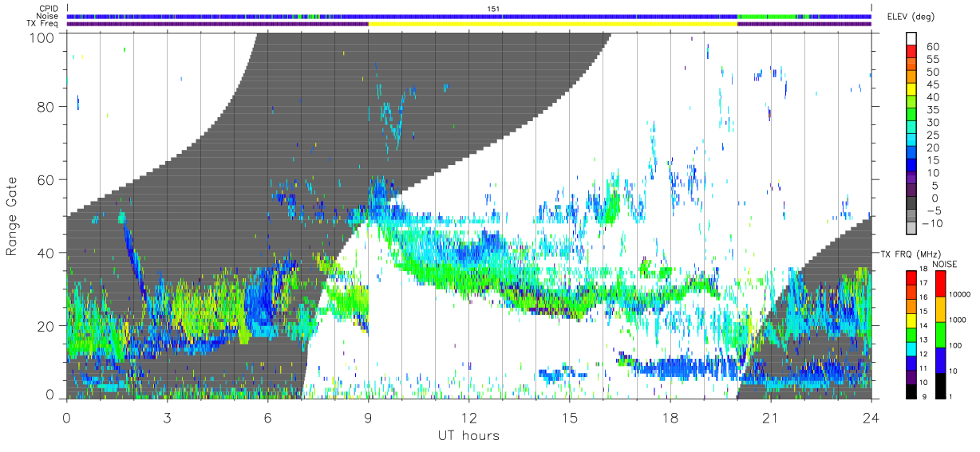Click the 12 tick label on UT hours axis

(x=468, y=418)
